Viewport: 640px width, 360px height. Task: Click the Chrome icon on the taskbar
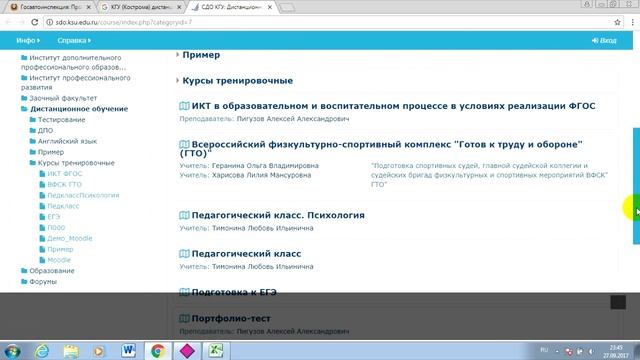[158, 351]
